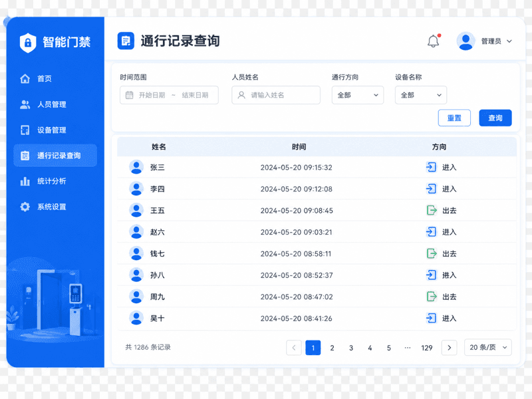
Task: Click the time 2024-05-20 09:12:08
Action: pyautogui.click(x=296, y=189)
